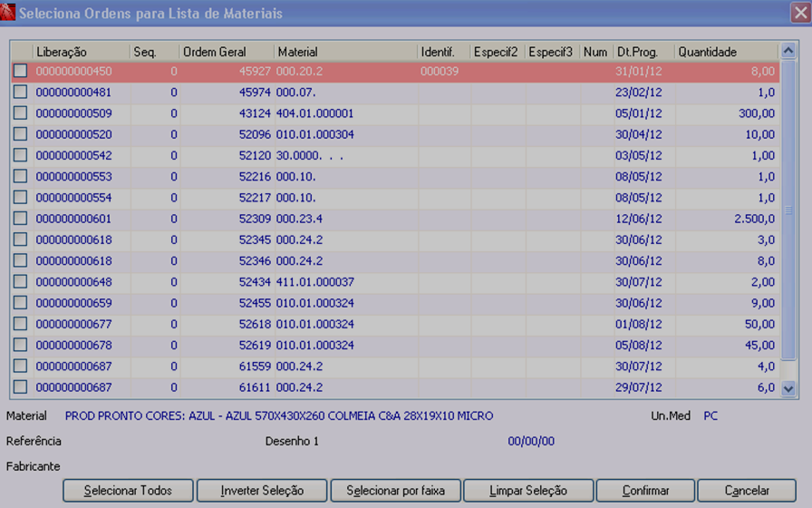Image resolution: width=812 pixels, height=508 pixels.
Task: Click scrollbar down arrow
Action: click(x=788, y=388)
